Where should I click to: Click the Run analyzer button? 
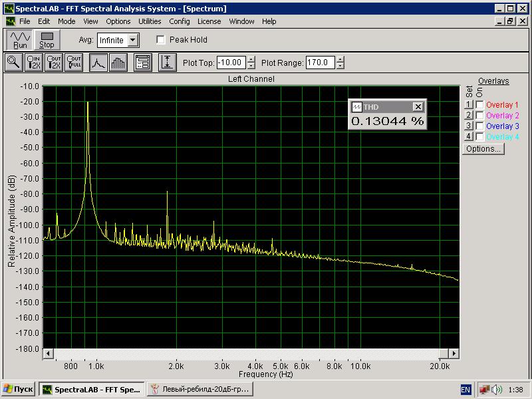20,40
